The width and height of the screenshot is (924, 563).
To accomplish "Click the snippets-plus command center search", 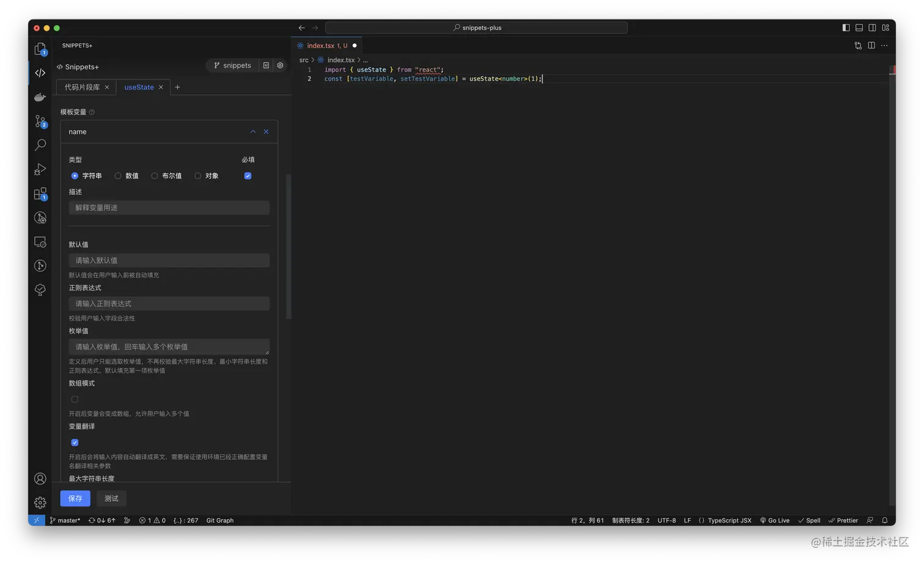I will (x=477, y=28).
